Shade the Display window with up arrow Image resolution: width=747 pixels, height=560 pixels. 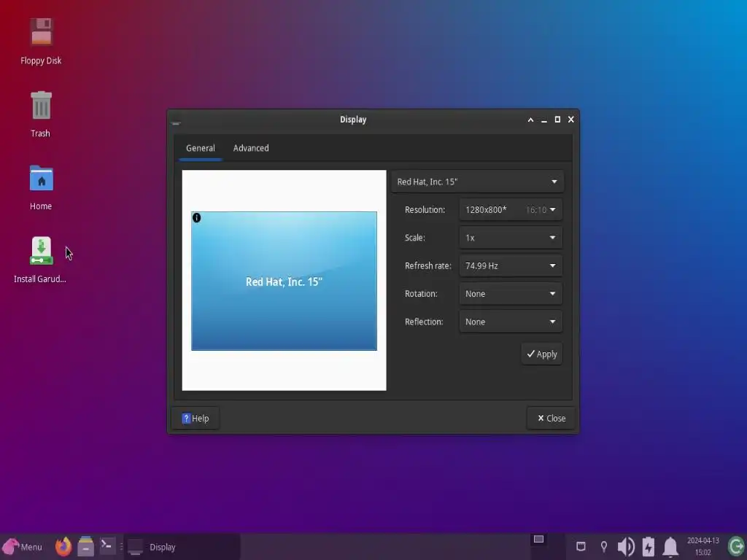point(531,120)
